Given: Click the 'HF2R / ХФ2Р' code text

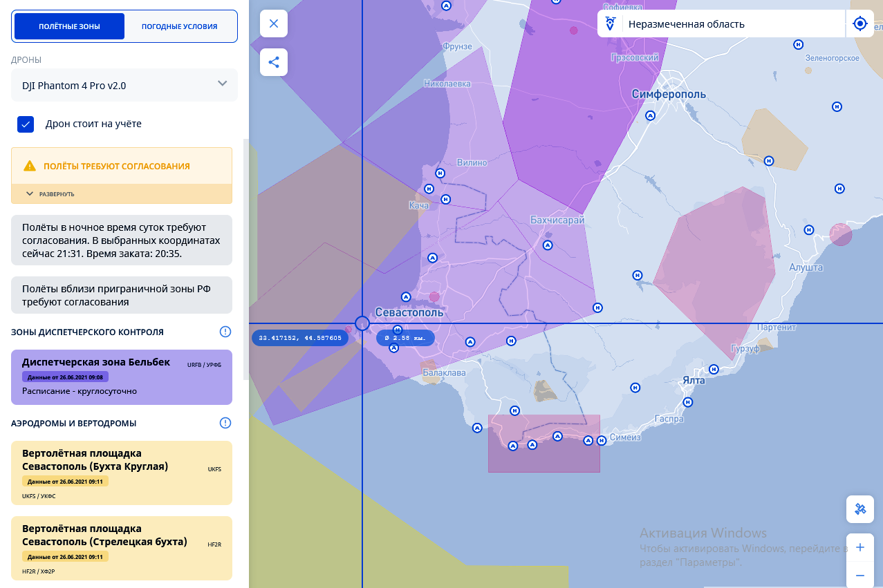Looking at the screenshot, I should 39,571.
